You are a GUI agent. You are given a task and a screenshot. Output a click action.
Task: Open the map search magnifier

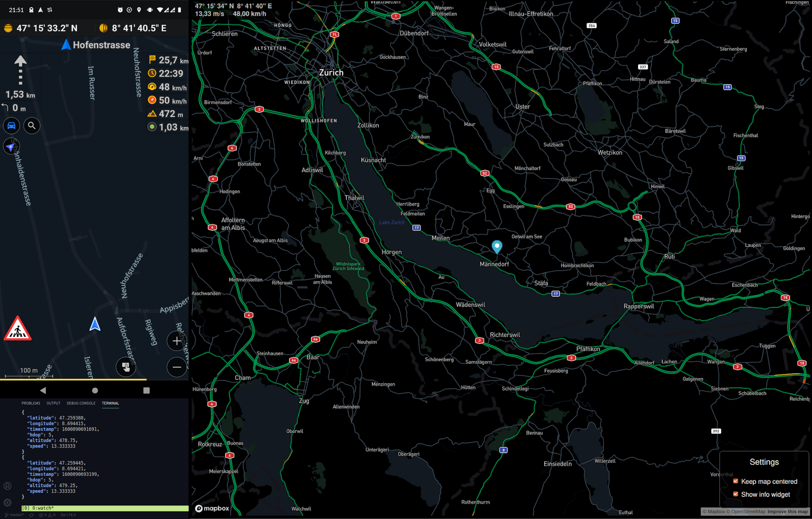click(x=32, y=126)
